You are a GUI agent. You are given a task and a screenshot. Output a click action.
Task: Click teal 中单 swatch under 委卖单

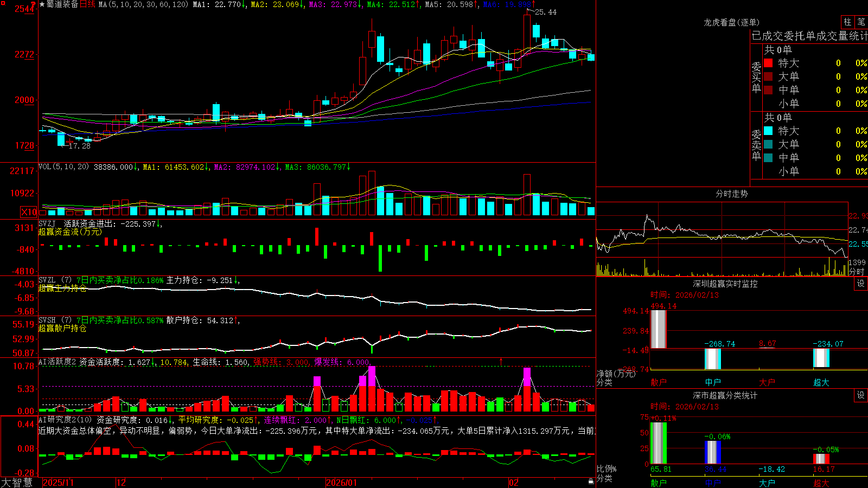768,158
